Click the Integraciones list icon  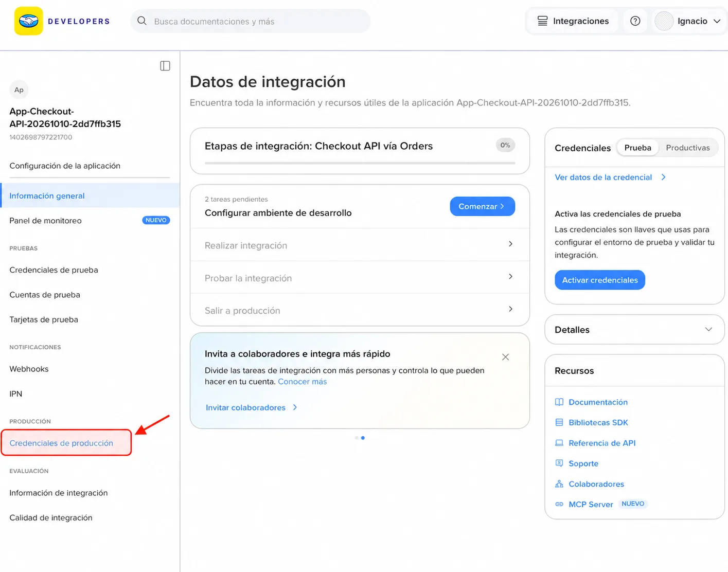coord(543,21)
